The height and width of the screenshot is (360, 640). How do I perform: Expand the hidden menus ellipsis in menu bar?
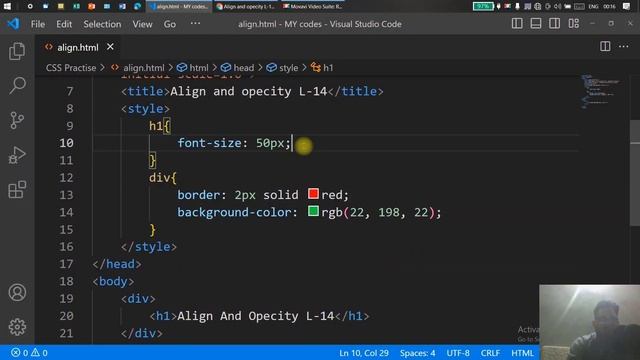pos(196,24)
